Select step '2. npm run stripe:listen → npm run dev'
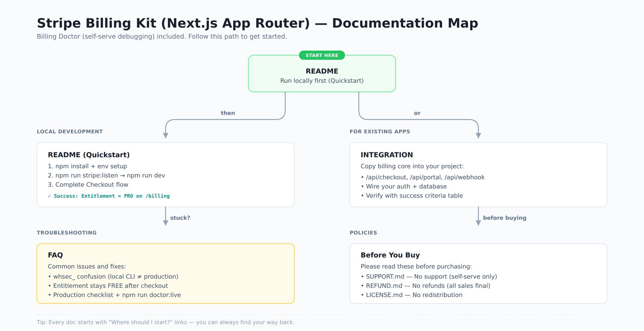This screenshot has height=331, width=644. (106, 176)
